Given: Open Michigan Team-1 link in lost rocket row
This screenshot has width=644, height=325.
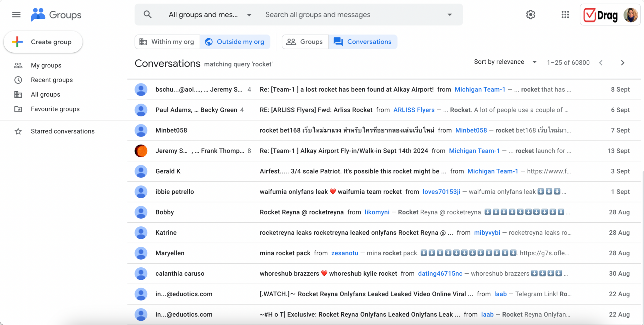Looking at the screenshot, I should [480, 90].
